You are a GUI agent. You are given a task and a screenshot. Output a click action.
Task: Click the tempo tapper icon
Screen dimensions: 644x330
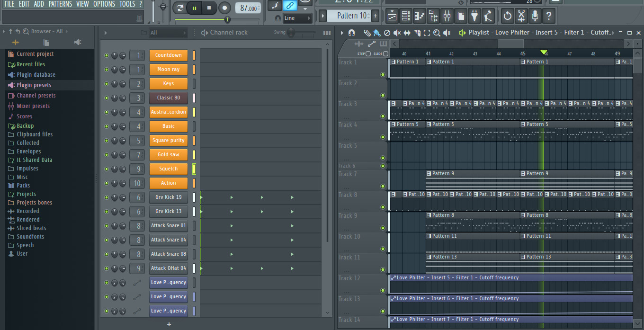488,16
